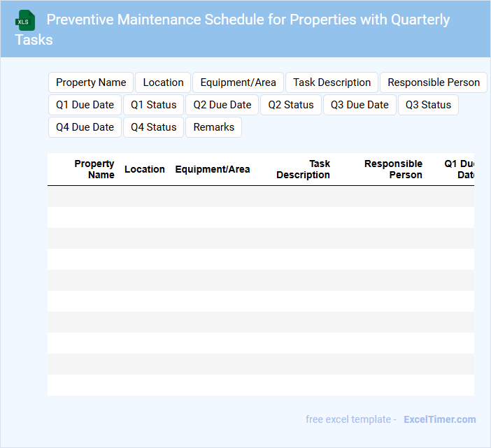Click the green XLS file icon

pyautogui.click(x=25, y=20)
